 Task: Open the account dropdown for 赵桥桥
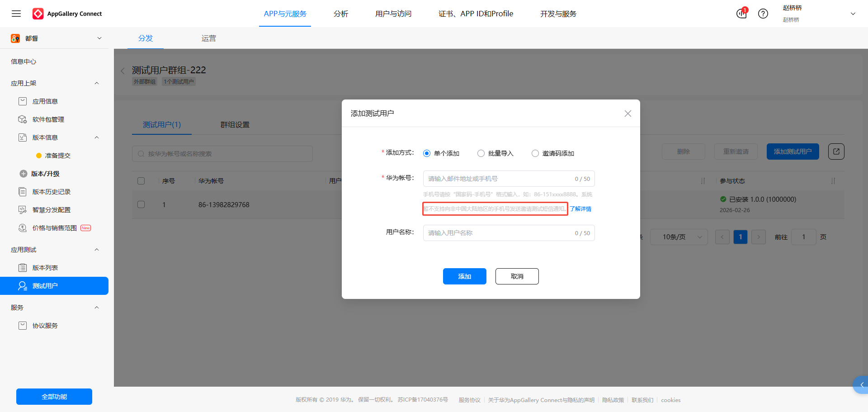click(x=853, y=14)
